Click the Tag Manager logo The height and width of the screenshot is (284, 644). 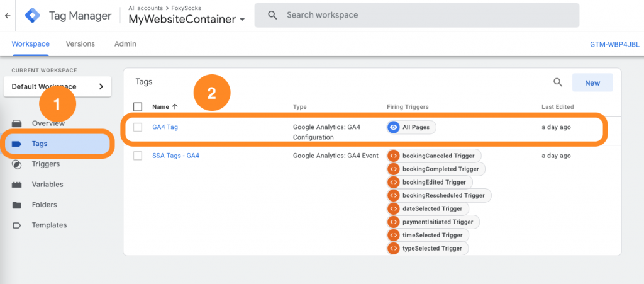pos(33,16)
